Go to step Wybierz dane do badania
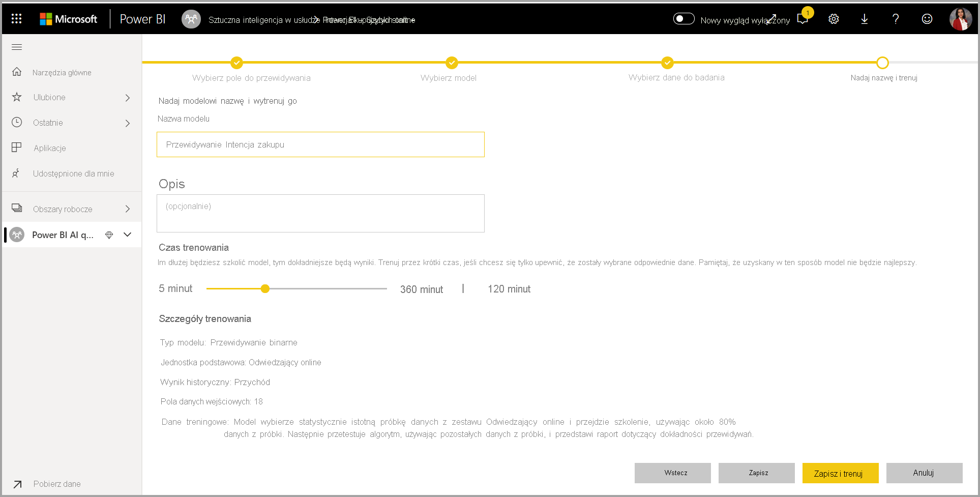Image resolution: width=980 pixels, height=497 pixels. tap(676, 77)
